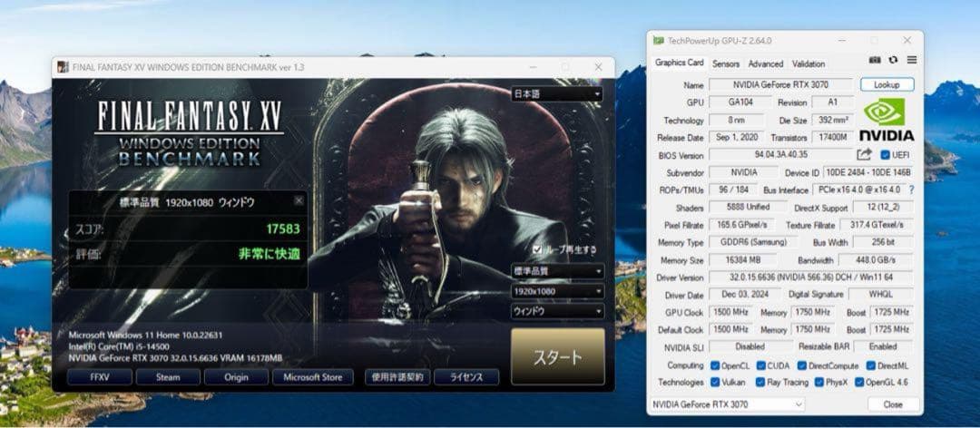The height and width of the screenshot is (428, 980).
Task: Toggle the Vulkan checkbox
Action: point(715,382)
